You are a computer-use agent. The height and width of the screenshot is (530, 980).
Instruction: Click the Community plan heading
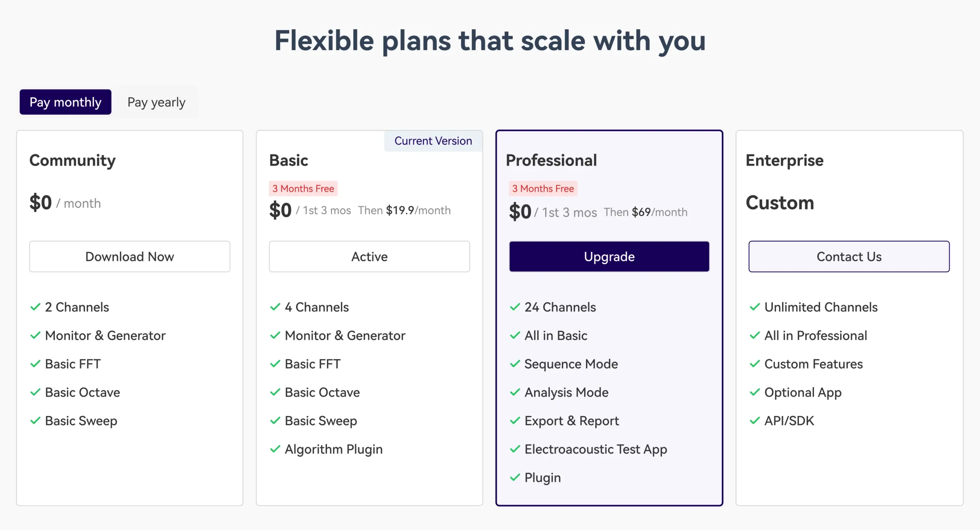point(72,160)
